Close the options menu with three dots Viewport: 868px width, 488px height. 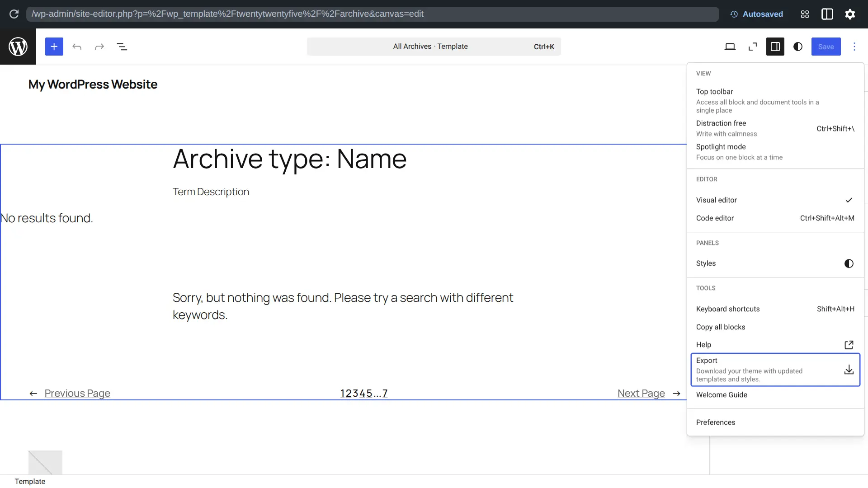tap(854, 47)
